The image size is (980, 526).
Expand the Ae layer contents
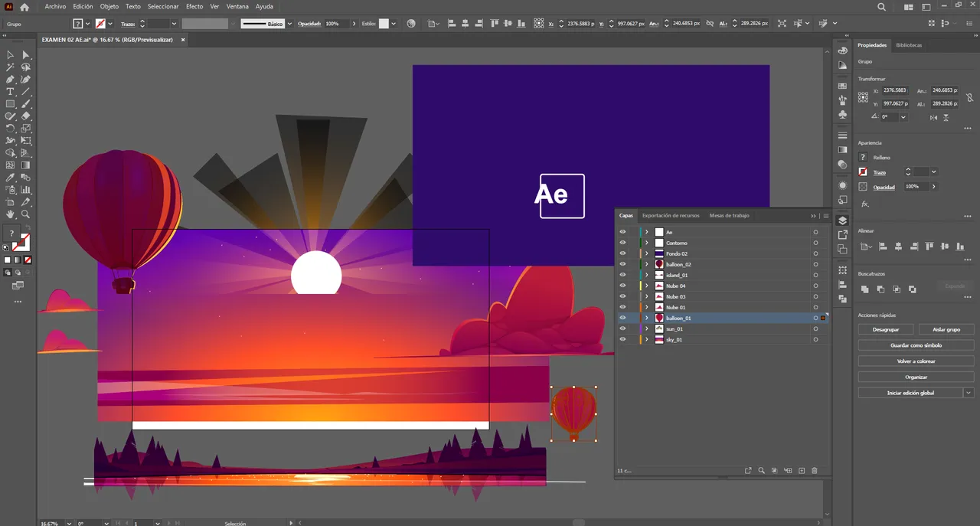click(x=647, y=232)
